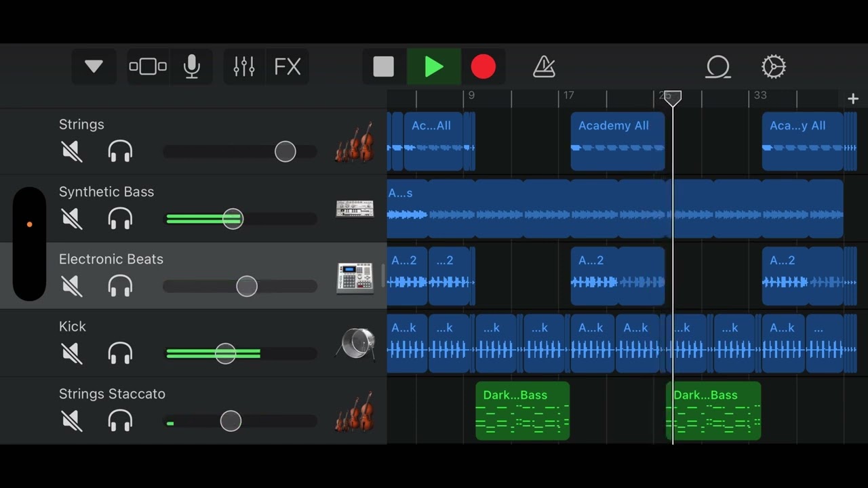Select the 'Aca...y All' Strings region
This screenshot has width=868, height=488.
pos(802,141)
